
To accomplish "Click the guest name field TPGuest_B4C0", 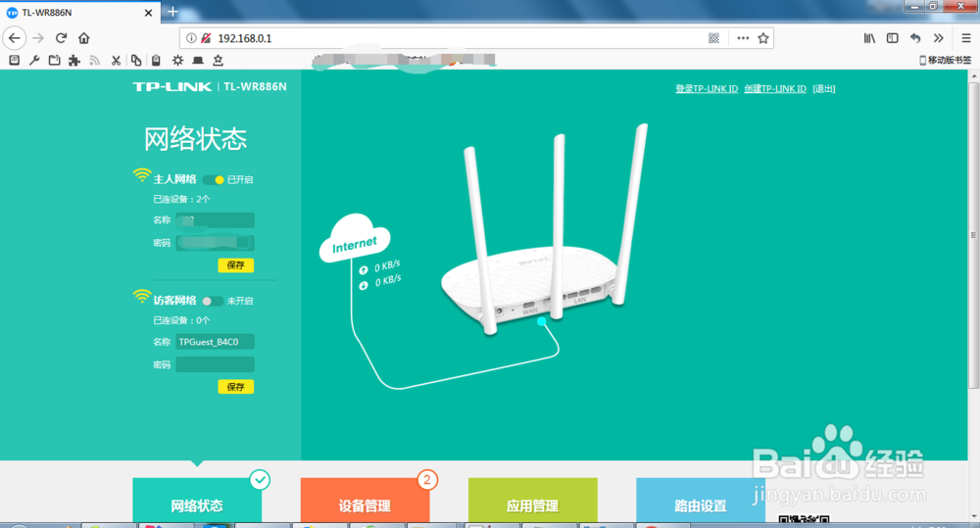I will [215, 342].
